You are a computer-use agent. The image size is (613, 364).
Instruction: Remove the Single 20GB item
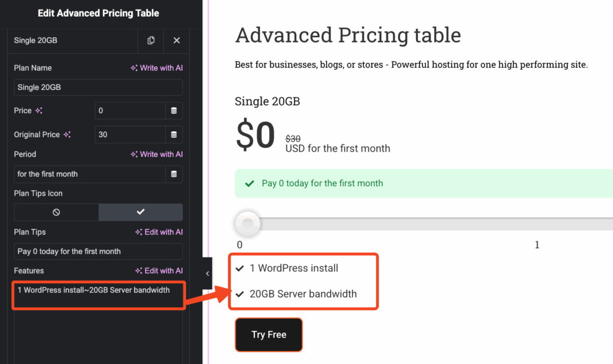pos(177,40)
